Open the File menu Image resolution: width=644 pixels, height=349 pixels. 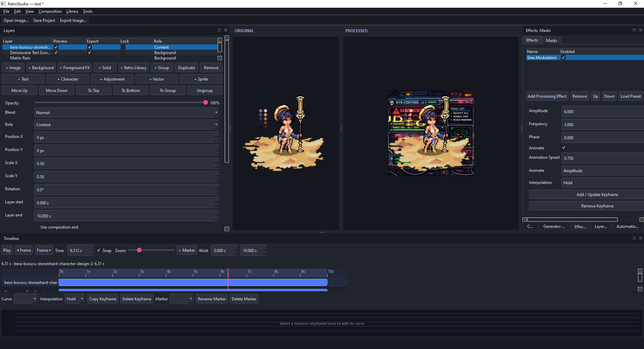coord(6,11)
